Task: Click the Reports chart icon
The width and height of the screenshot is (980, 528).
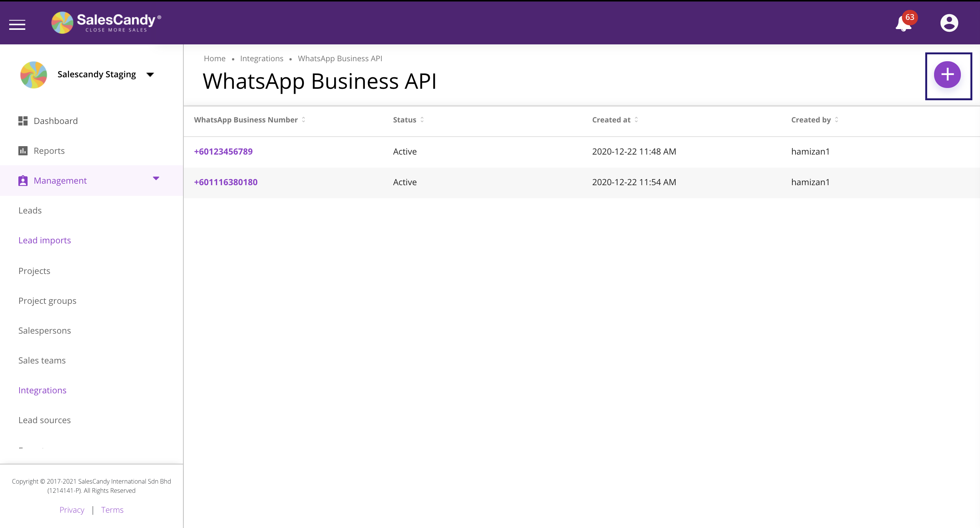Action: [23, 151]
